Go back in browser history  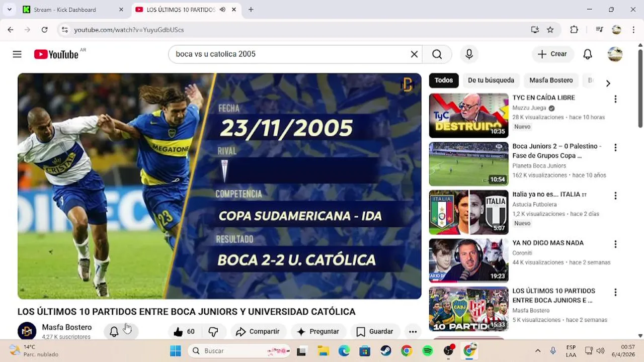point(11,30)
